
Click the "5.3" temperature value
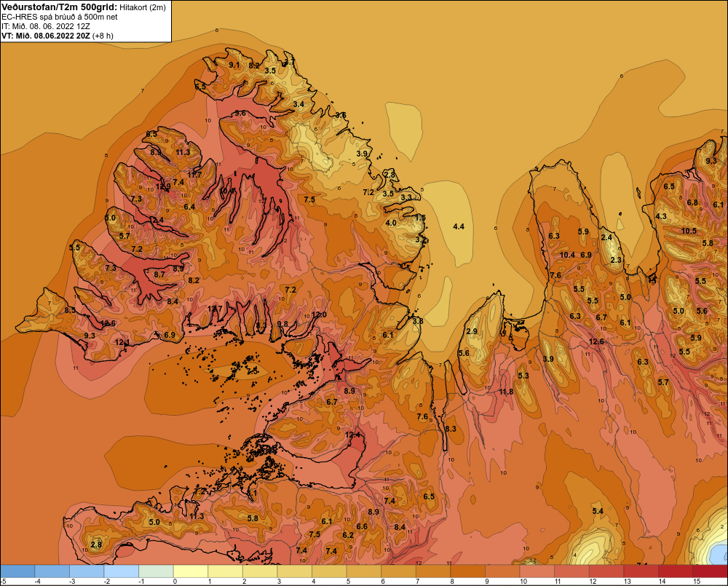[523, 376]
